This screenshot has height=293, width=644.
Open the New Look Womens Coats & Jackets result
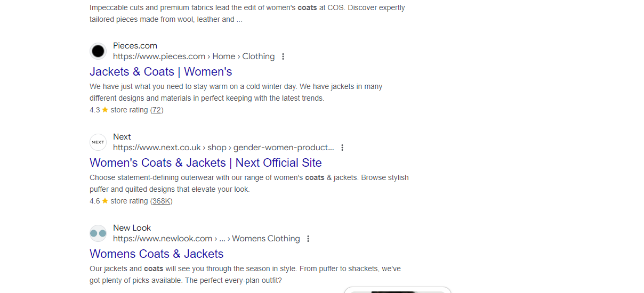click(157, 254)
